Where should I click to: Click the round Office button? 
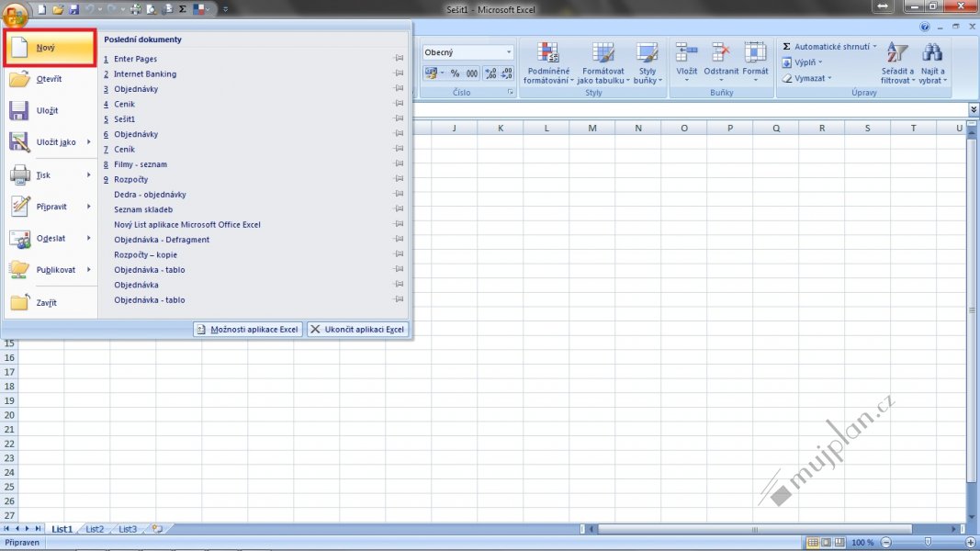(16, 15)
